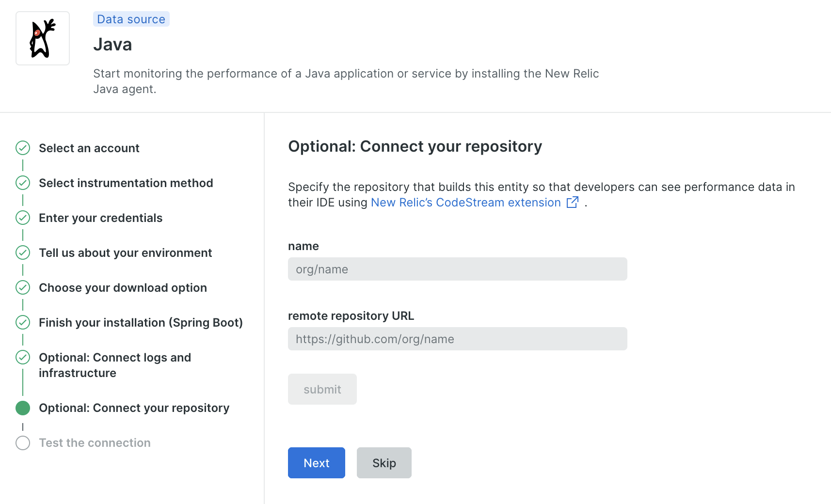This screenshot has height=504, width=831.
Task: Click the checkmark icon beside Choose your download option
Action: pyautogui.click(x=23, y=287)
